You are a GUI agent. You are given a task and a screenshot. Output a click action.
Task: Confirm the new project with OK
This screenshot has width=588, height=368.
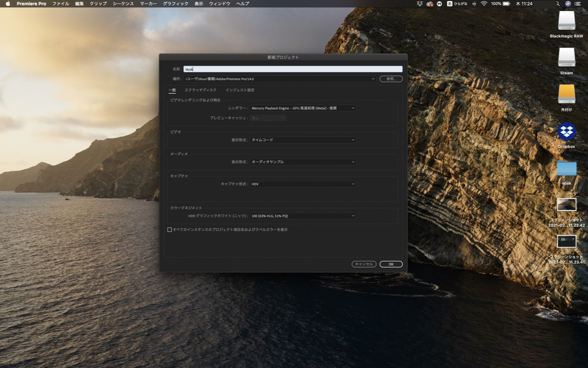click(391, 264)
